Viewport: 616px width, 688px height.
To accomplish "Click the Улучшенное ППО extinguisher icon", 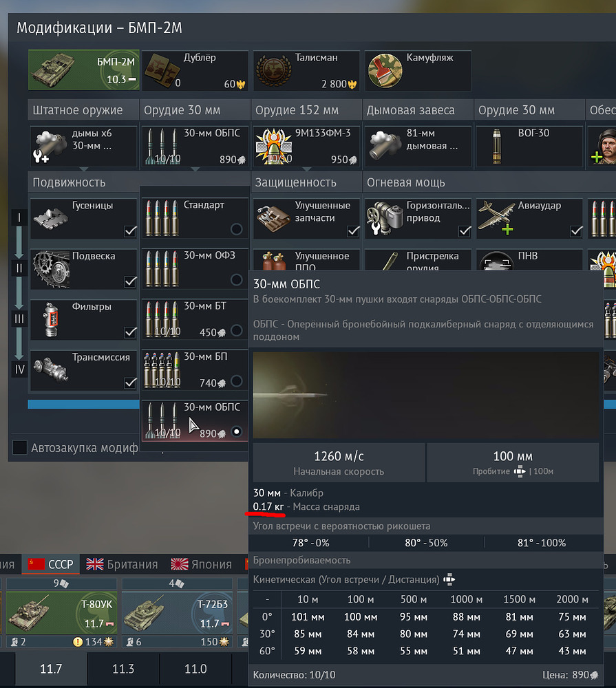I will pos(273,261).
